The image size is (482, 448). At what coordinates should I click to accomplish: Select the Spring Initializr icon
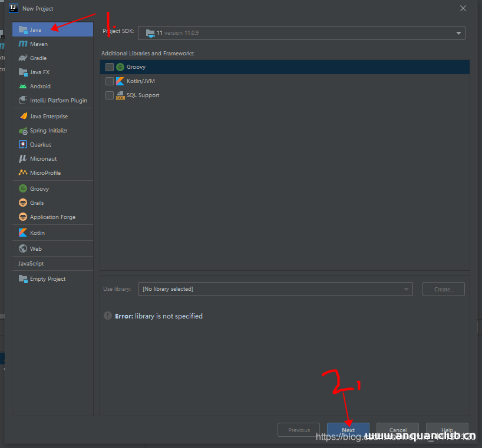[23, 131]
